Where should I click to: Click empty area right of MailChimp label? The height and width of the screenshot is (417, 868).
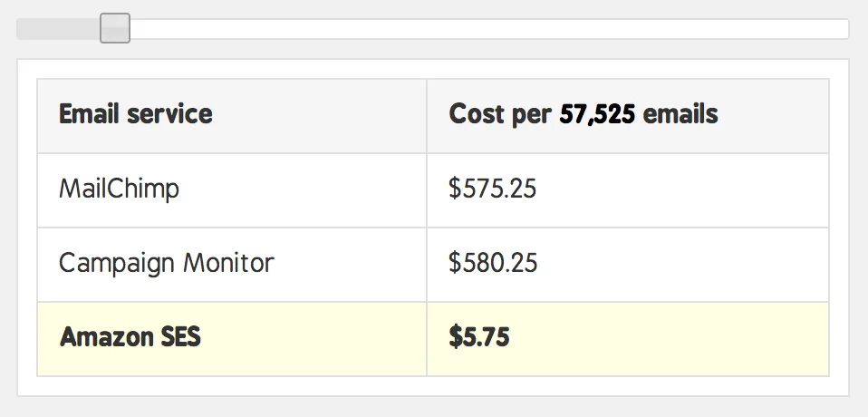[x=303, y=190]
